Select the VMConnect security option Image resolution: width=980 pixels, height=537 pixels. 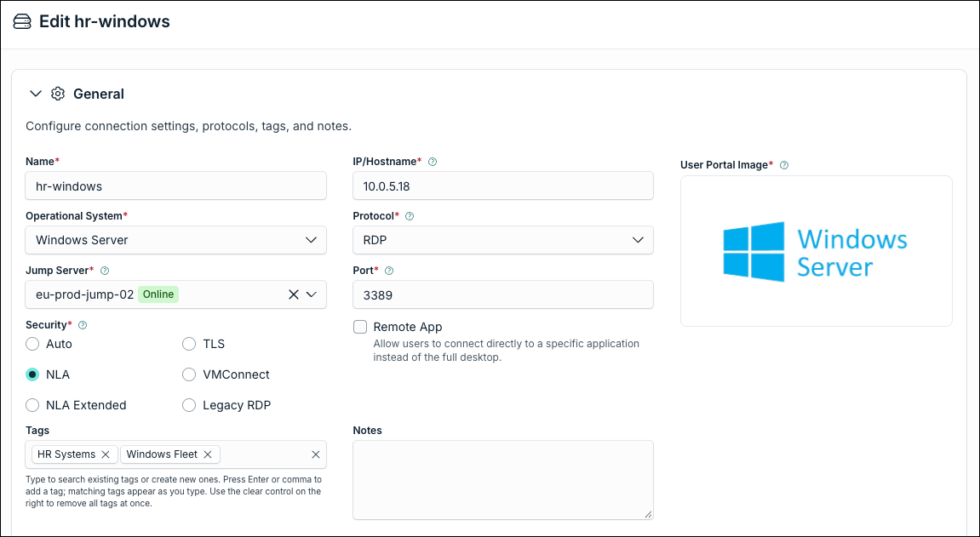coord(189,374)
